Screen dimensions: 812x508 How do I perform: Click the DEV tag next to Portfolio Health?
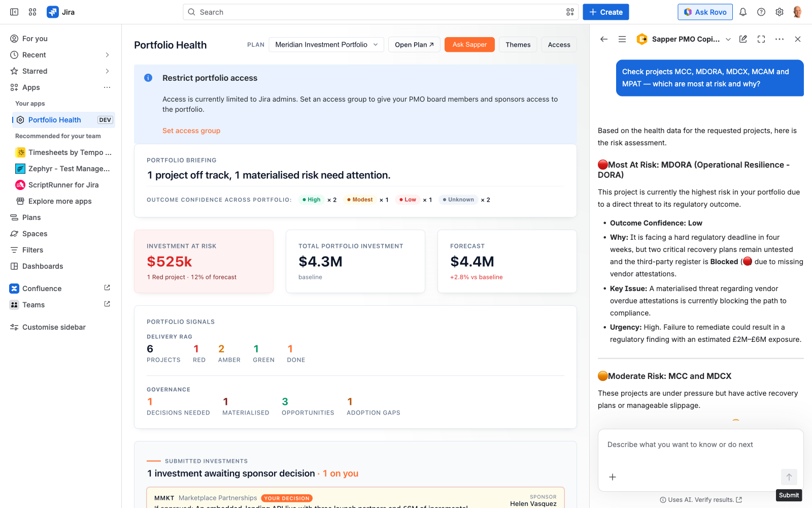[x=105, y=120]
